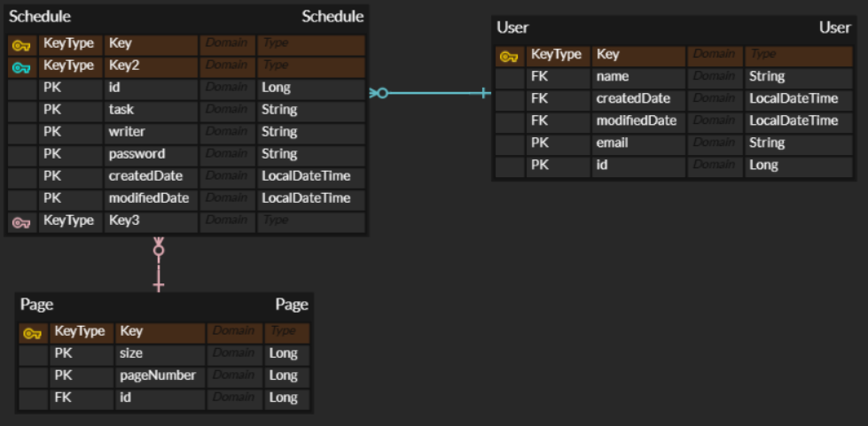This screenshot has height=426, width=868.
Task: Select the id attribute in Schedule
Action: tap(151, 89)
